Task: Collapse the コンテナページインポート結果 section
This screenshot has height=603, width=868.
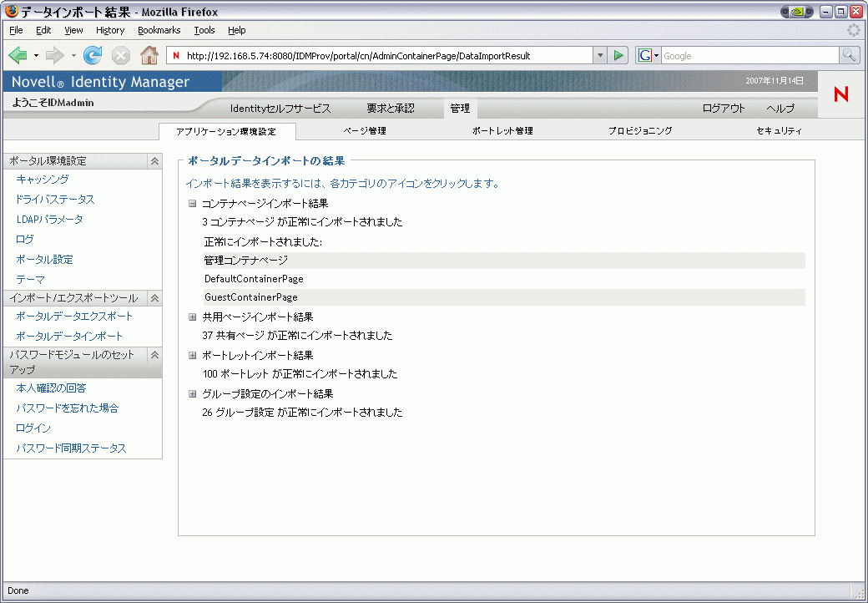Action: click(192, 203)
